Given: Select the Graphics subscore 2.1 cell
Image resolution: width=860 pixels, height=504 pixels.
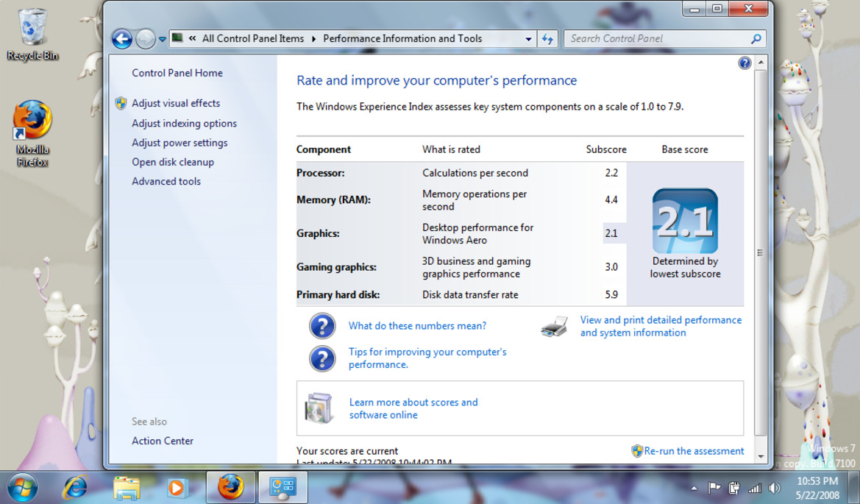Looking at the screenshot, I should point(611,233).
